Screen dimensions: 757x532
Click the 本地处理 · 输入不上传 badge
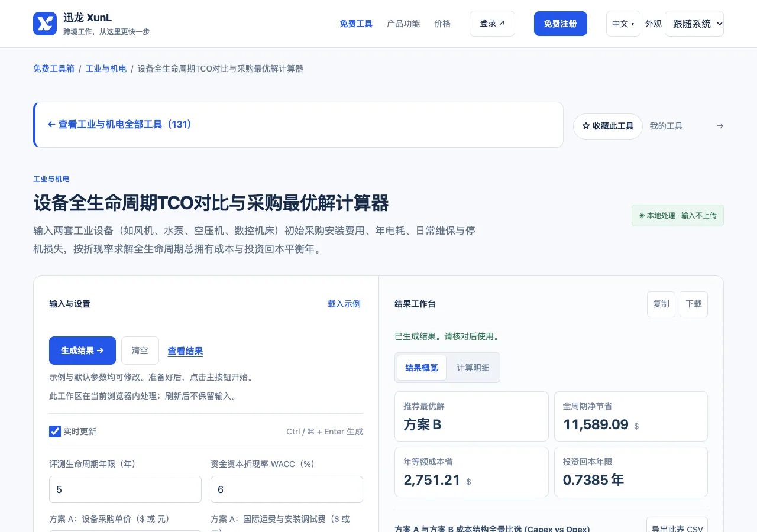[x=678, y=216]
